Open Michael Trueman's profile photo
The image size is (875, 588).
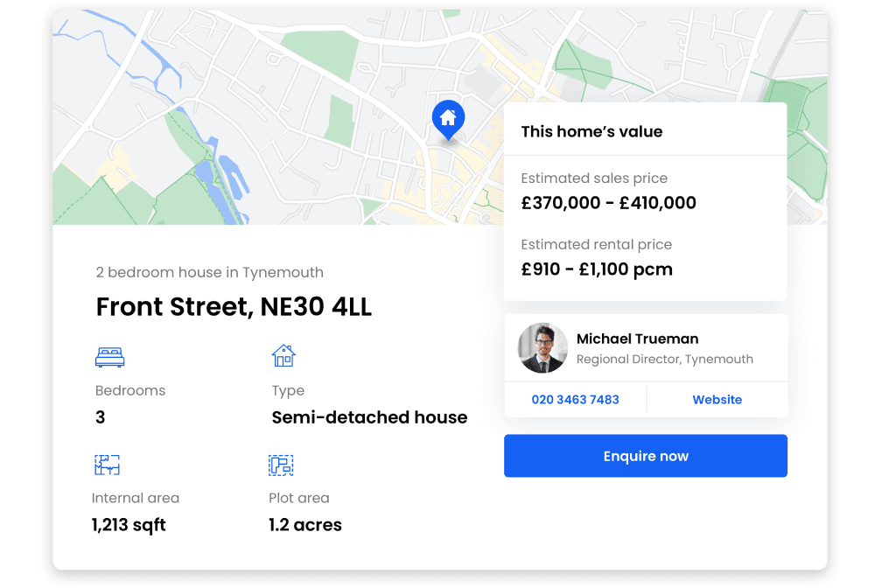(542, 347)
